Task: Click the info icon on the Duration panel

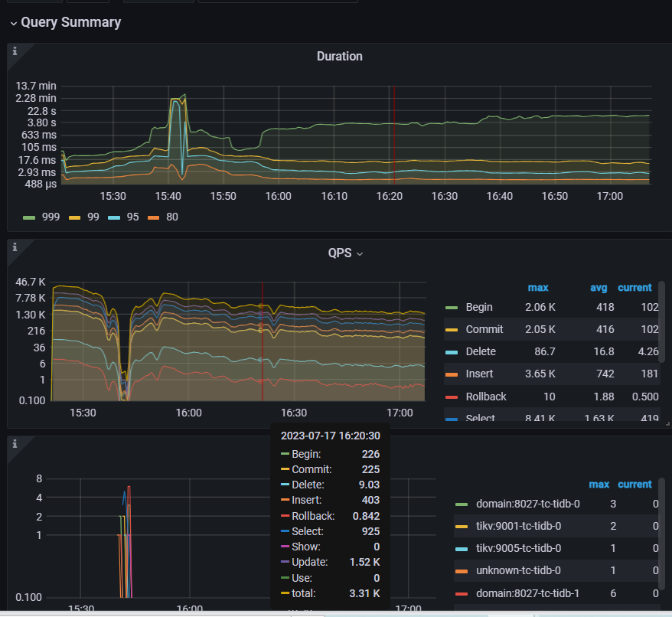Action: tap(15, 51)
